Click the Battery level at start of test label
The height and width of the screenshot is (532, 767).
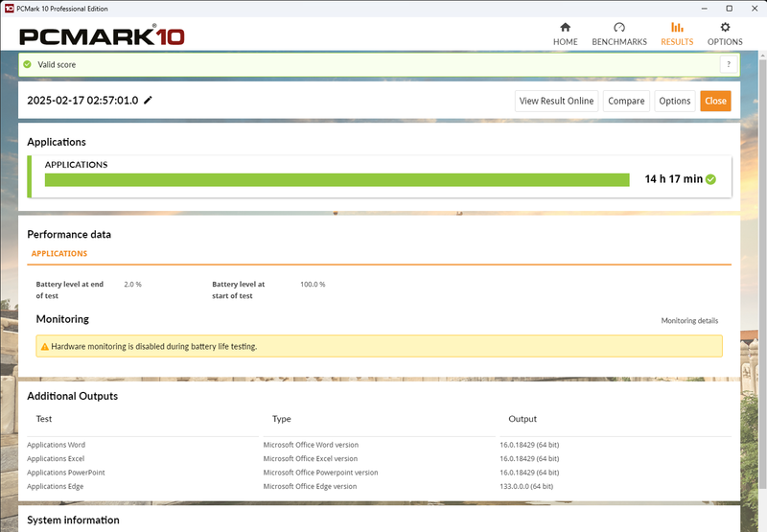[238, 289]
